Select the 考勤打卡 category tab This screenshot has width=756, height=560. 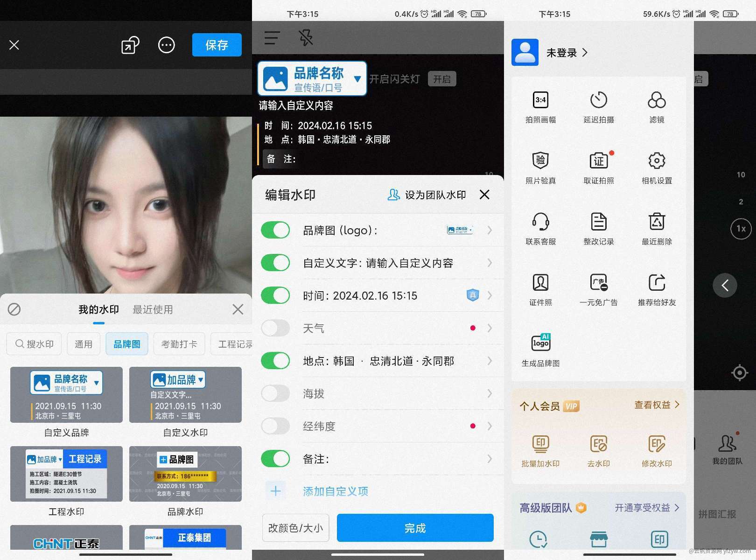[x=179, y=344]
